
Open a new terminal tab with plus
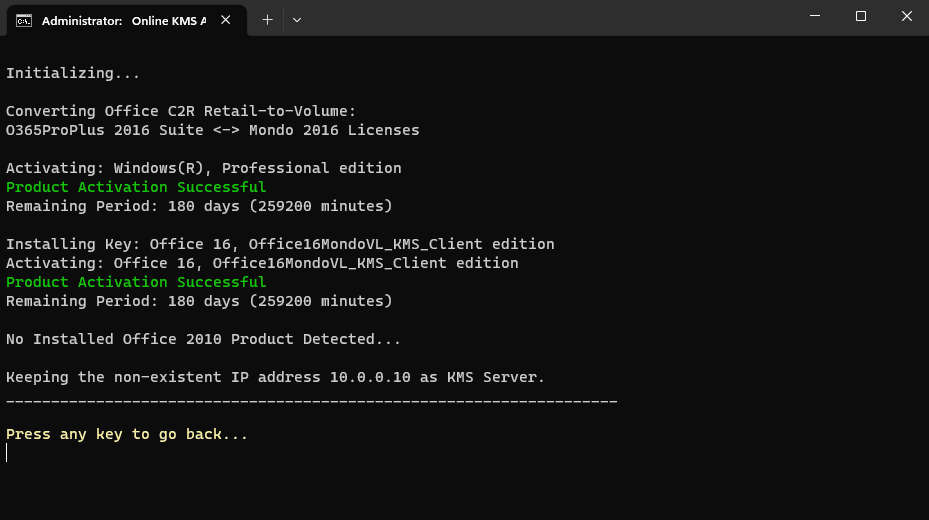click(x=268, y=20)
